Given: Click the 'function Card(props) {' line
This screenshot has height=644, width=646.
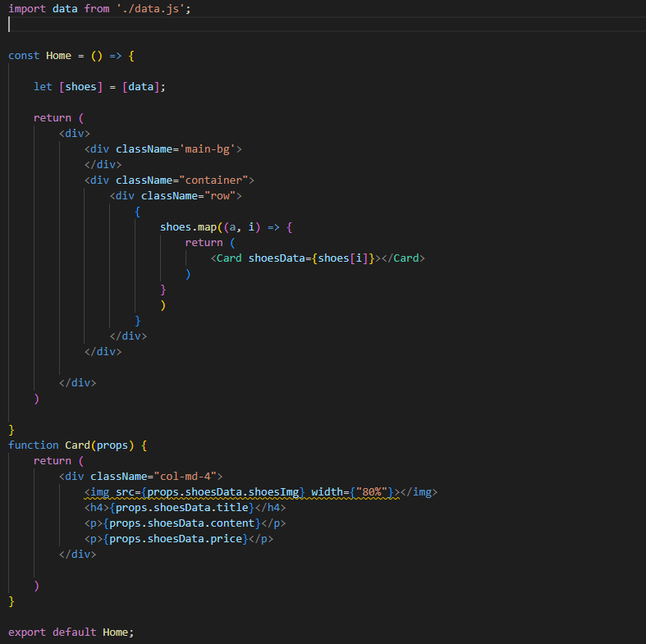Looking at the screenshot, I should point(77,445).
